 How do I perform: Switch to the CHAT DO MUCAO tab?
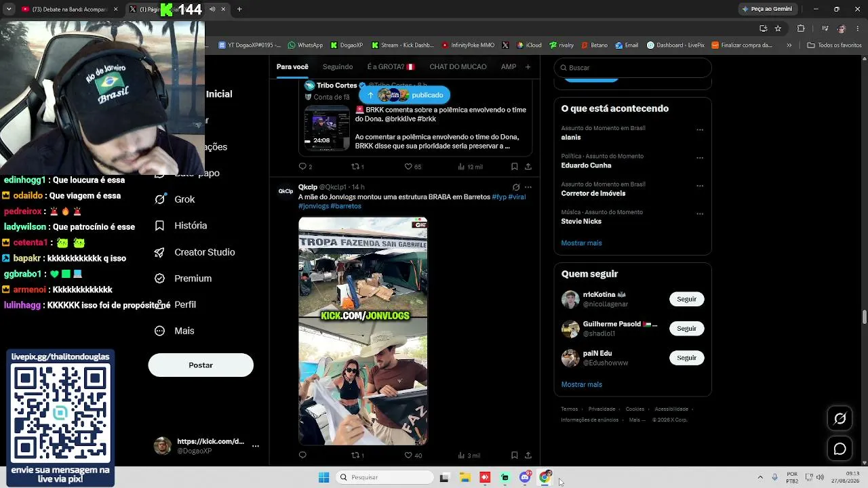(x=458, y=67)
